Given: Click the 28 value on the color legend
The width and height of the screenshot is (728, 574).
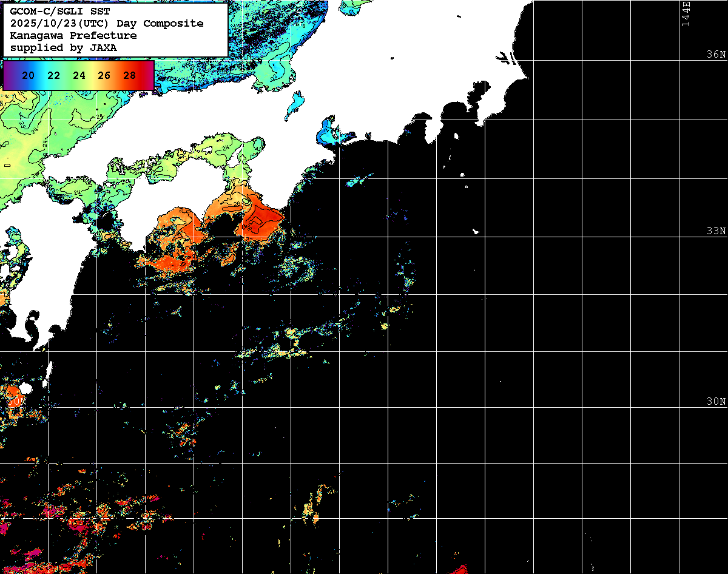Looking at the screenshot, I should point(129,76).
